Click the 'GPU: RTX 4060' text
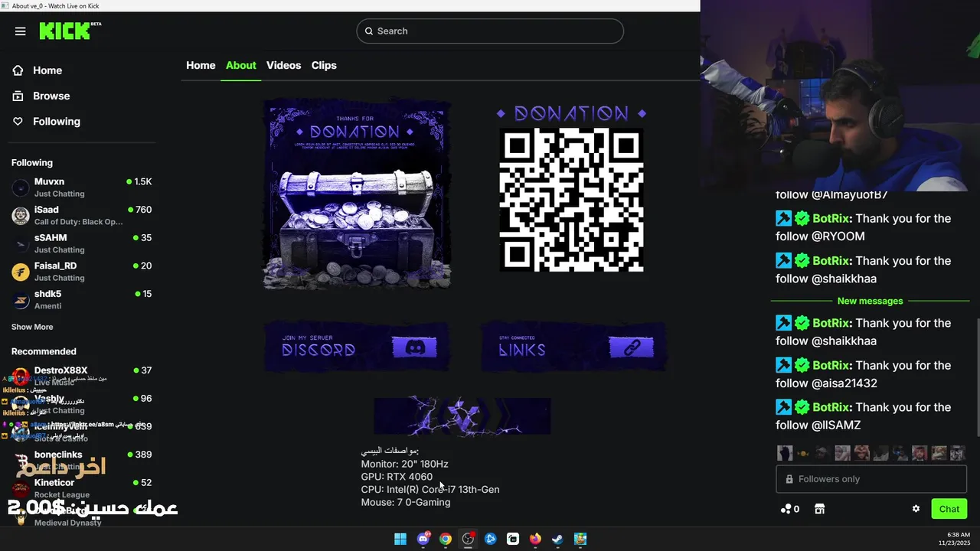980x551 pixels. click(x=397, y=477)
